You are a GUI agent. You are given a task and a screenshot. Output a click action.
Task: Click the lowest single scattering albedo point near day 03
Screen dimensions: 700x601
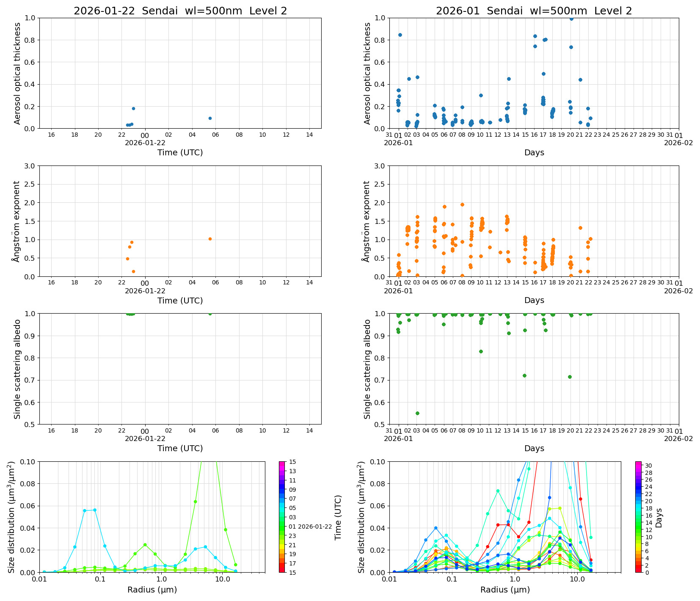click(417, 413)
